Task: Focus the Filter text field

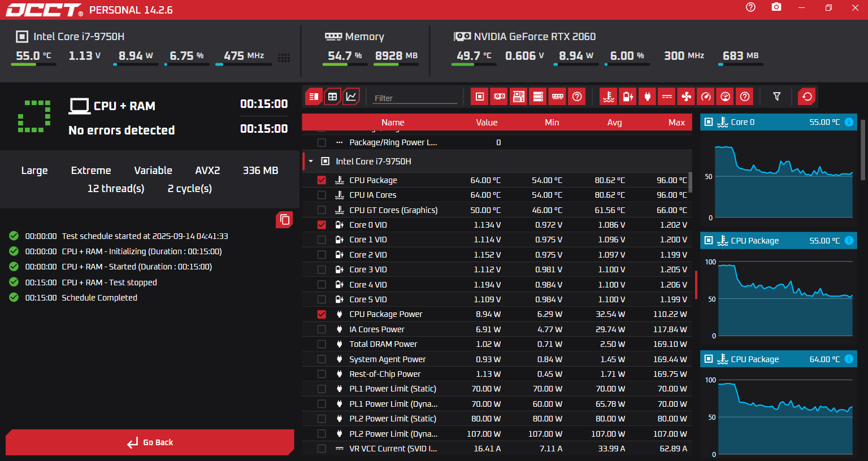Action: [x=415, y=98]
